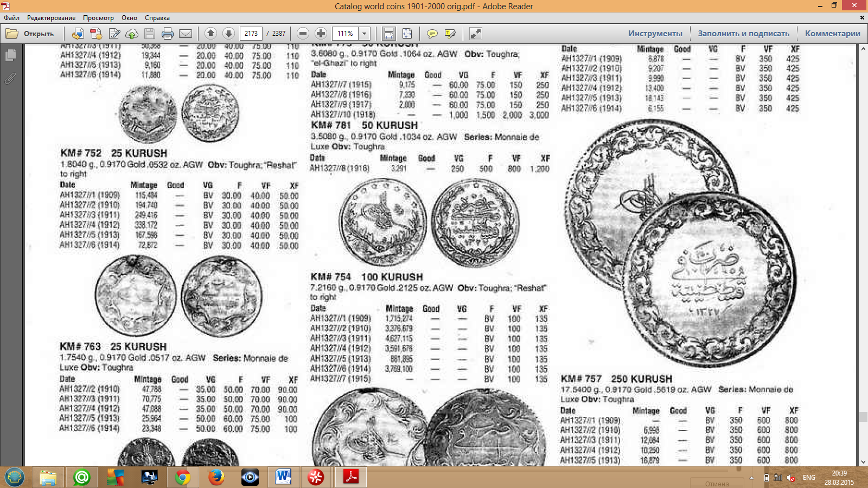Image resolution: width=868 pixels, height=488 pixels.
Task: Click the page number field 2173
Action: coord(251,34)
